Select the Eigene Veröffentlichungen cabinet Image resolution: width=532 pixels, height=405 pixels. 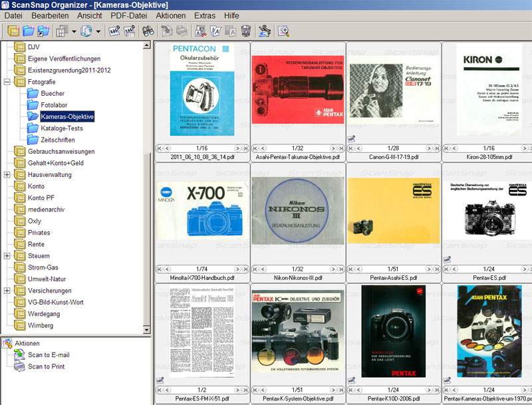64,59
